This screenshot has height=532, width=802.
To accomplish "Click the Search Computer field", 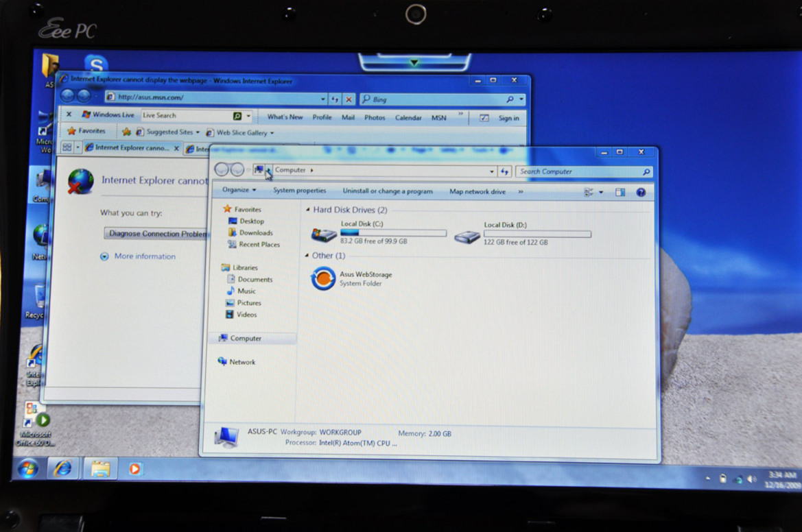I will 578,171.
